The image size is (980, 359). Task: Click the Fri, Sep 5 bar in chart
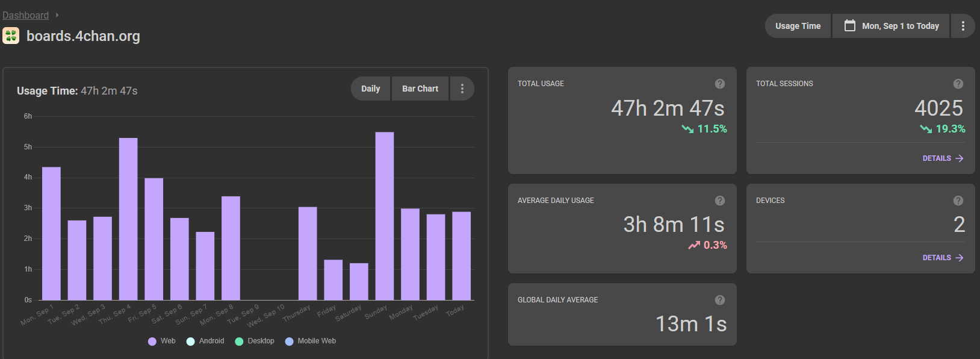tap(154, 239)
